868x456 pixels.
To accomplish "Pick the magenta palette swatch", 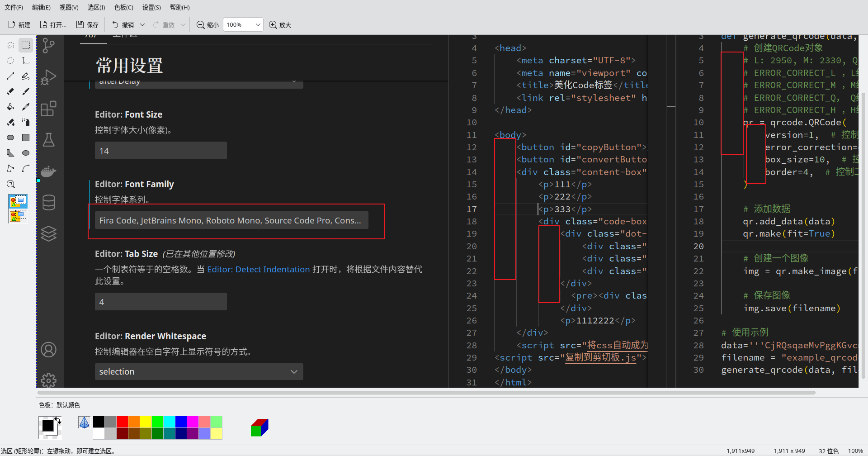I will [193, 422].
